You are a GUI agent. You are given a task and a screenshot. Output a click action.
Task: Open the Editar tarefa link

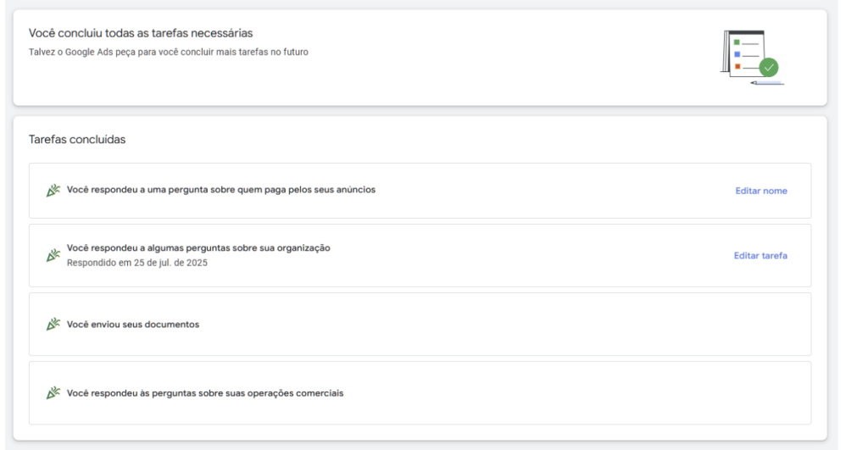pyautogui.click(x=759, y=255)
